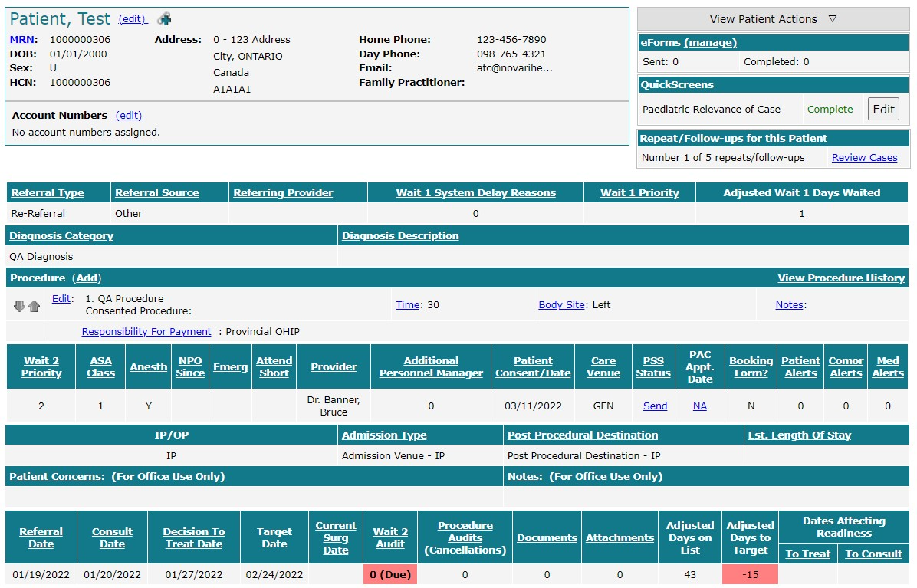
Task: Move QA Procedure up with up arrow
Action: (35, 306)
